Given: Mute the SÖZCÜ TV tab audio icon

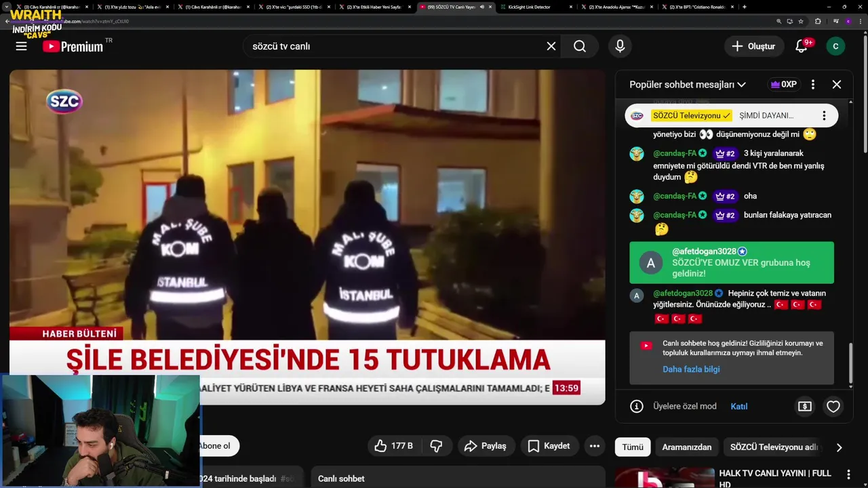Looking at the screenshot, I should click(482, 7).
